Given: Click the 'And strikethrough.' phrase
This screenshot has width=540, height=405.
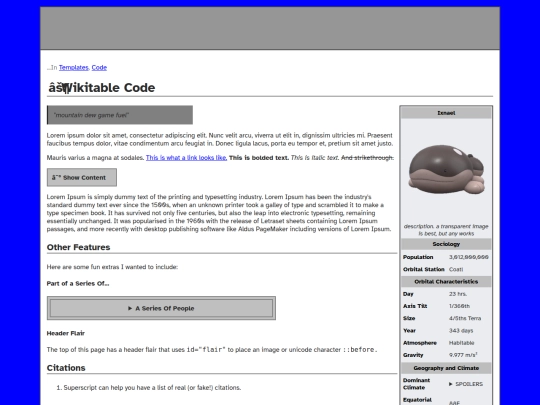Looking at the screenshot, I should [x=367, y=158].
